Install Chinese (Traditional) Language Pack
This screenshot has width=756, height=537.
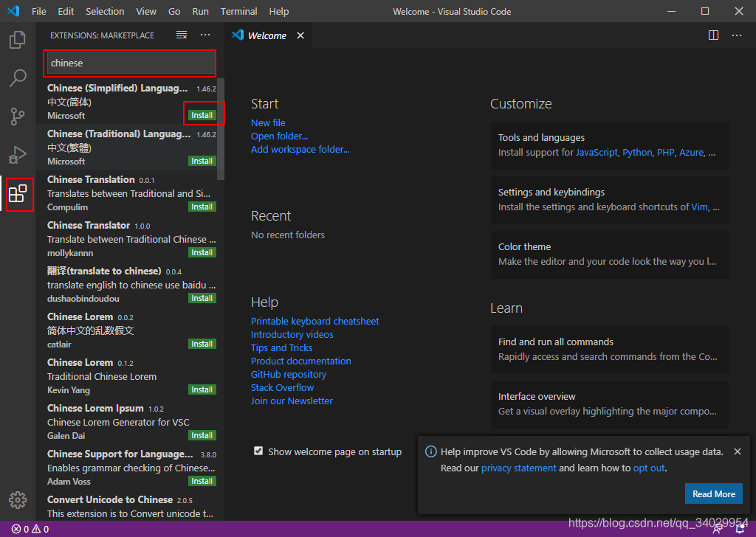202,161
